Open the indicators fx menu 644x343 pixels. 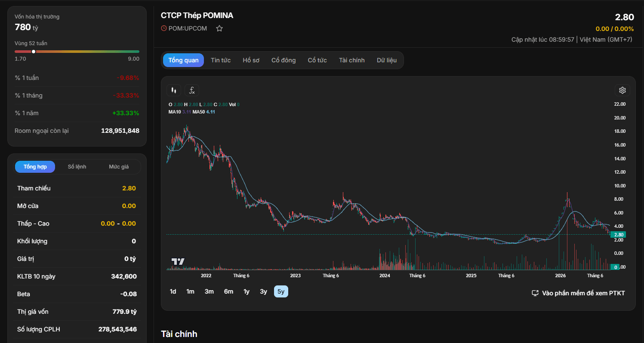pos(192,90)
